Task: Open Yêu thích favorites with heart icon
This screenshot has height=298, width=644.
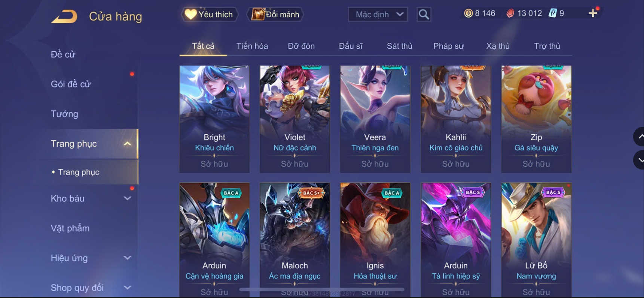Action: coord(209,15)
